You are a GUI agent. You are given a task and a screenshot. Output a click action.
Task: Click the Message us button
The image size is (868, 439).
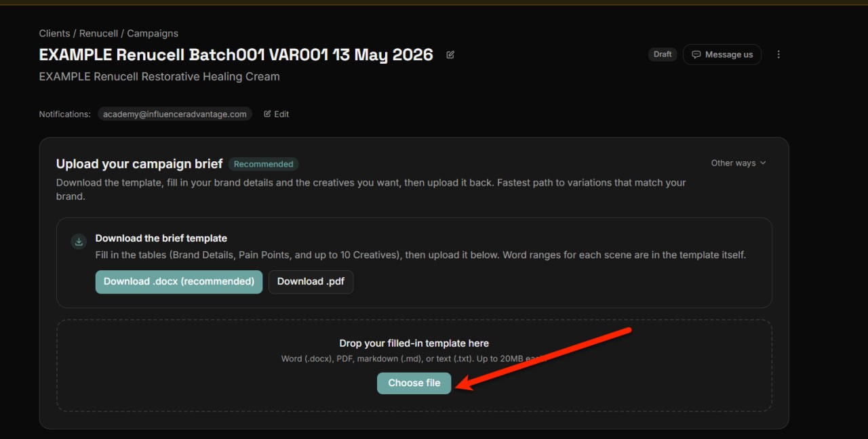click(x=722, y=54)
